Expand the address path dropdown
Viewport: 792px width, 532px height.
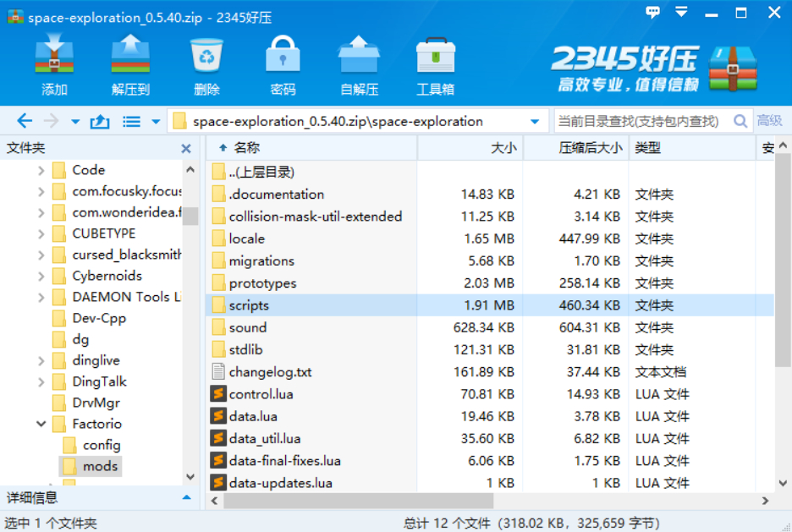tap(535, 122)
